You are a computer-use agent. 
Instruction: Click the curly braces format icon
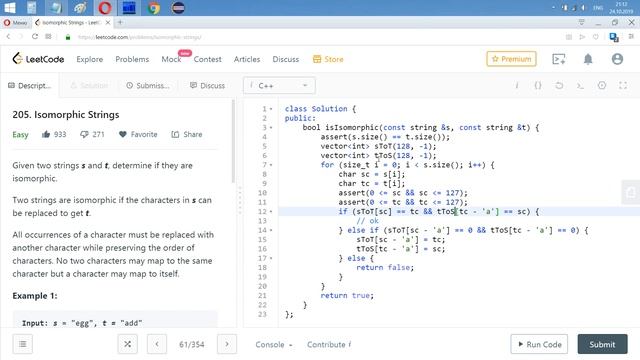tap(538, 86)
